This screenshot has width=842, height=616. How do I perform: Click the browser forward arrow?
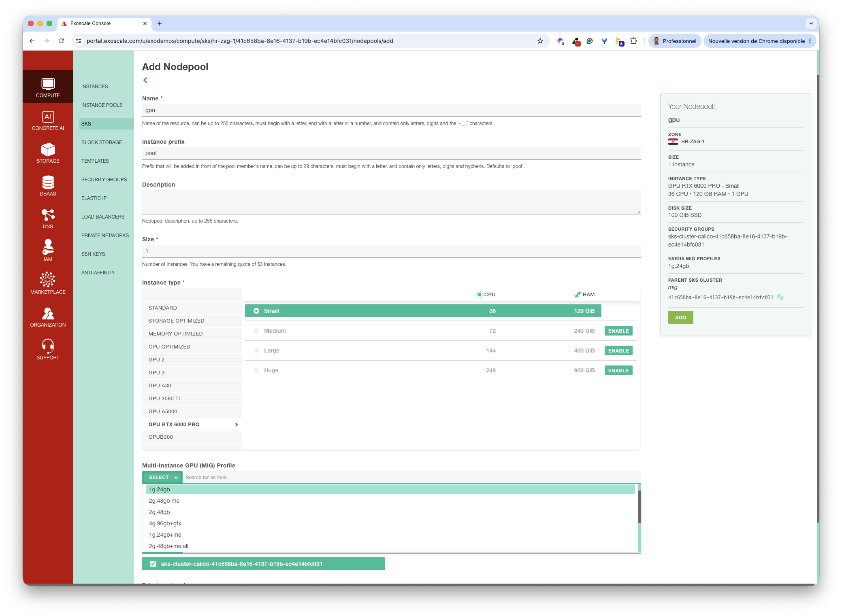click(47, 41)
